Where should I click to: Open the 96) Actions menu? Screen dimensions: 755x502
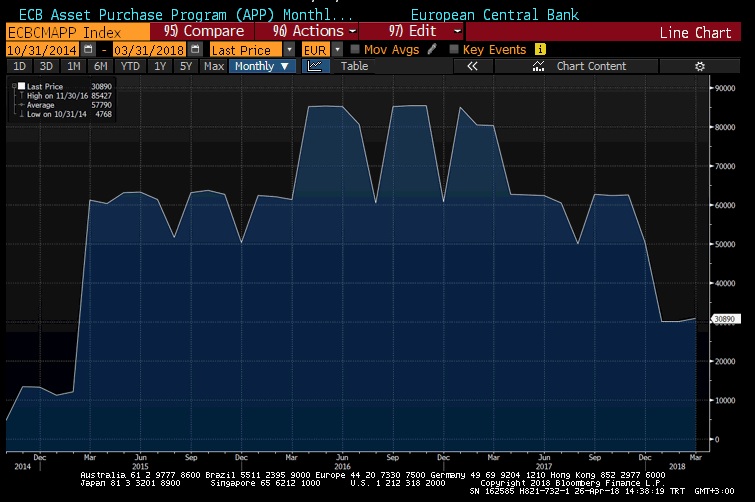pyautogui.click(x=303, y=32)
